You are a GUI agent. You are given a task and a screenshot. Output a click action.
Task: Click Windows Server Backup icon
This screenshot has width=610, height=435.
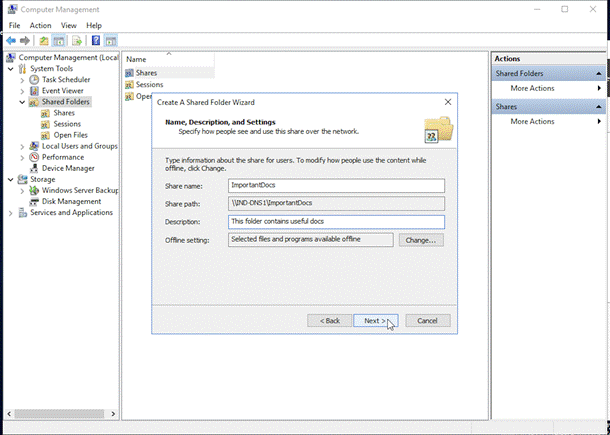[x=34, y=191]
